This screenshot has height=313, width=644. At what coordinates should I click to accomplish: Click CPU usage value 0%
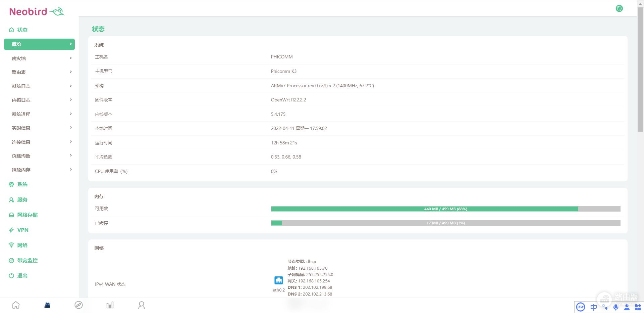tap(274, 171)
